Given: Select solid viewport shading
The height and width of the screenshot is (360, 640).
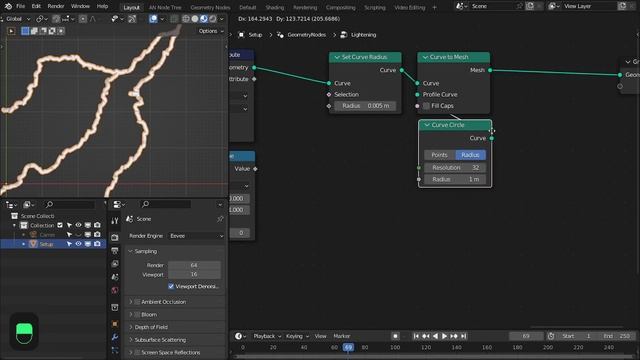Looking at the screenshot, I should tap(195, 19).
